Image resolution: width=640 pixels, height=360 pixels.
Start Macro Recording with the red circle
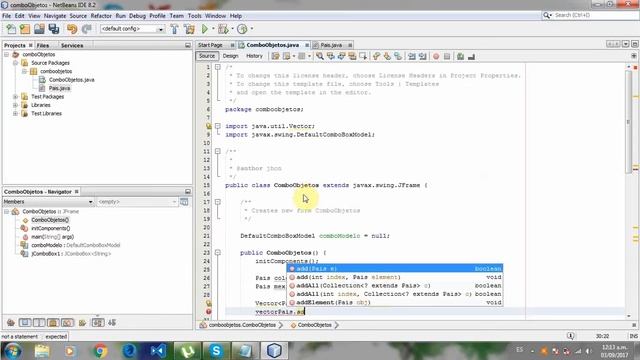436,56
